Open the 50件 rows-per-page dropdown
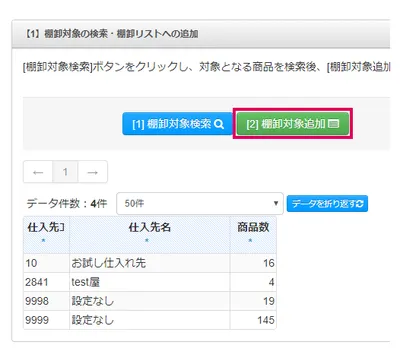This screenshot has height=360, width=400. click(200, 203)
